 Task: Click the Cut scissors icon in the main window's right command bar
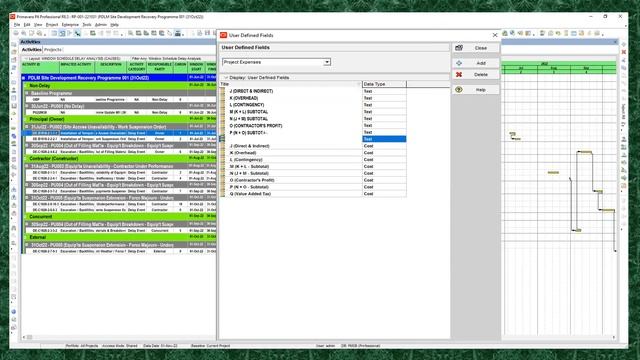tap(623, 60)
